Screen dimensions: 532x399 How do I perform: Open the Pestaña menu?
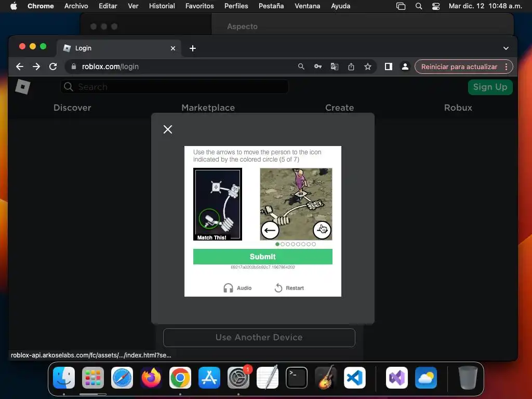pos(271,6)
